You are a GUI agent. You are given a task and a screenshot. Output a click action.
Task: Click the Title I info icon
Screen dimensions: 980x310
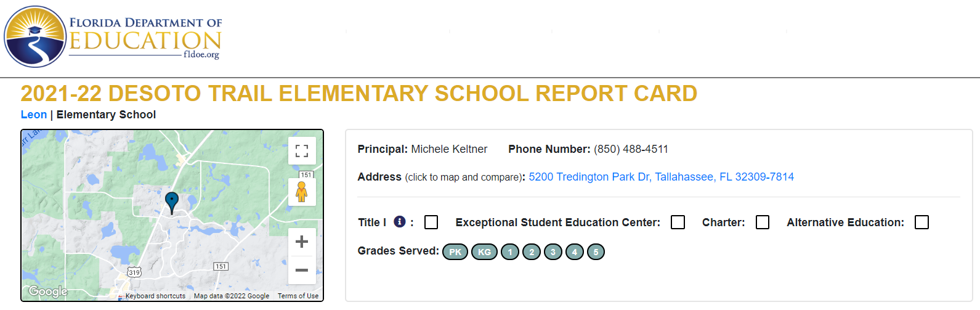tap(400, 222)
